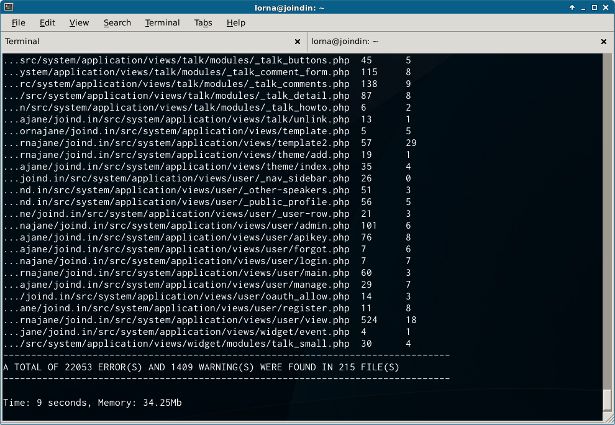Screen dimensions: 615x425
Task: Open the File menu
Action: click(x=18, y=23)
